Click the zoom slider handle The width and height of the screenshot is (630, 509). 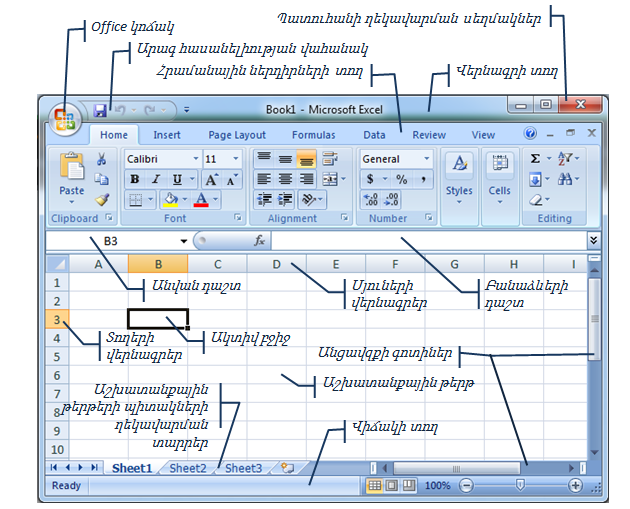point(519,485)
